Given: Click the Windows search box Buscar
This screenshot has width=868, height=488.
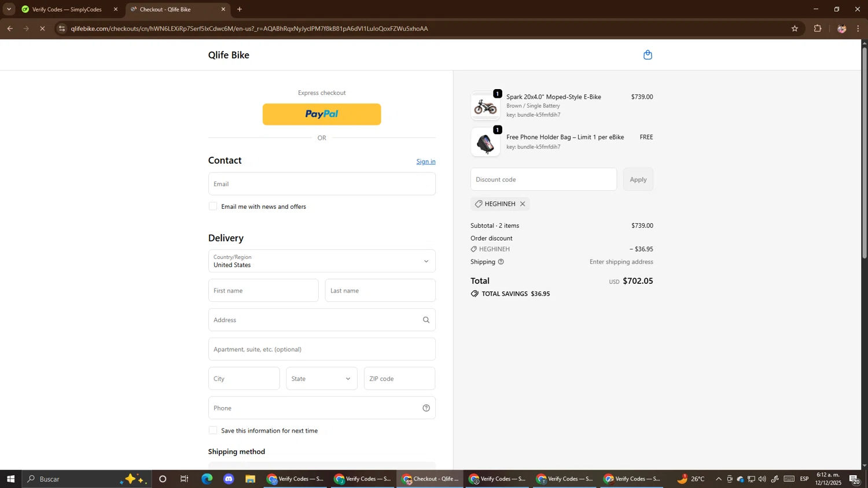Looking at the screenshot, I should pyautogui.click(x=87, y=479).
